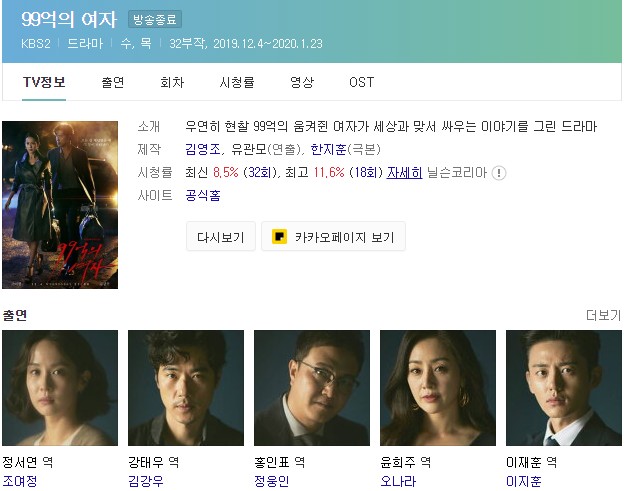The height and width of the screenshot is (491, 624).
Task: Switch to the 회차 tab
Action: coord(172,82)
